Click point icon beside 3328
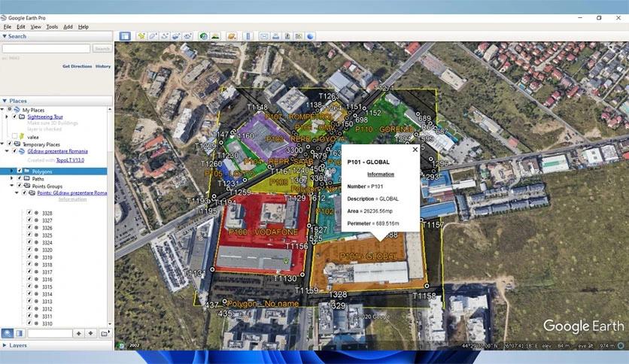The height and width of the screenshot is (364, 629). 37,213
